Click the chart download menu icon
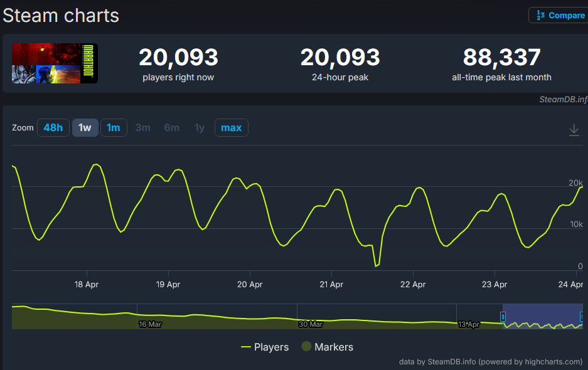Screen dimensions: 588x370 pos(574,130)
